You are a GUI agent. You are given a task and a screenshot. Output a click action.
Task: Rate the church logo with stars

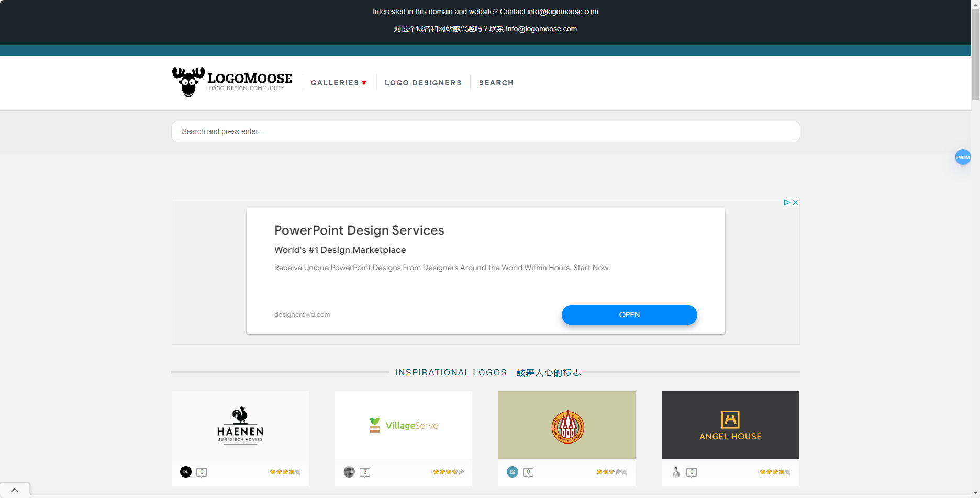pos(612,472)
